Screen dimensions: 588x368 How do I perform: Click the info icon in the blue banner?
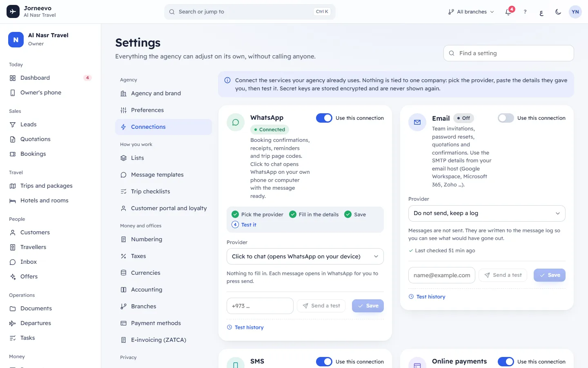tap(227, 81)
